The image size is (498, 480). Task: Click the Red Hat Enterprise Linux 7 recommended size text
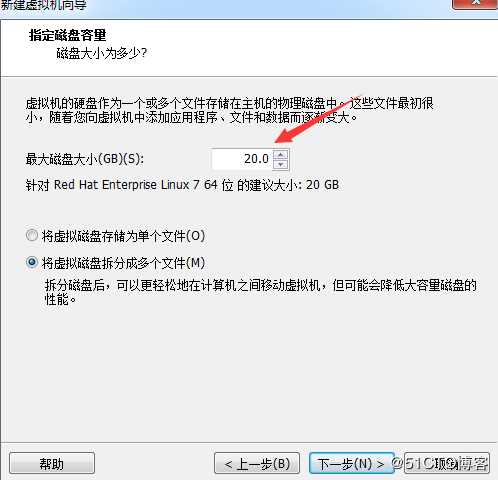pos(182,185)
